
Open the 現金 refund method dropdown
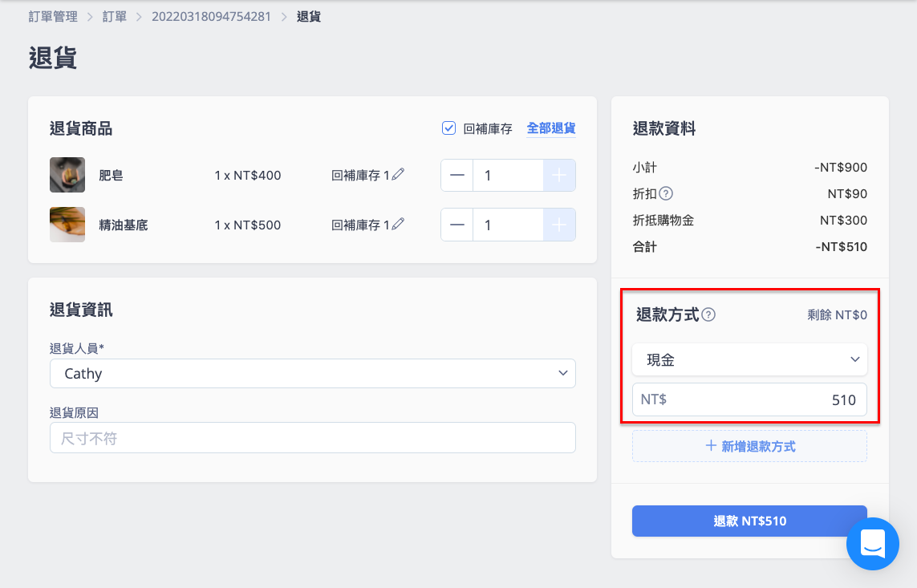(x=750, y=359)
